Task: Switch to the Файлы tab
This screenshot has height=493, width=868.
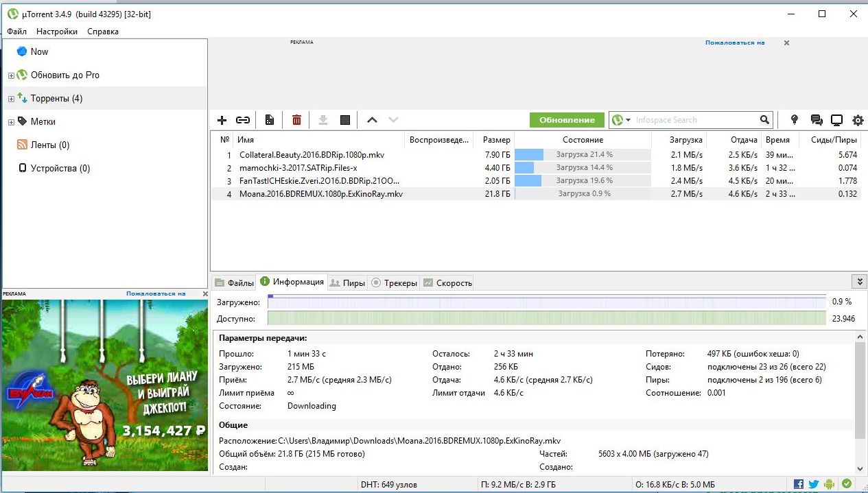Action: 234,282
